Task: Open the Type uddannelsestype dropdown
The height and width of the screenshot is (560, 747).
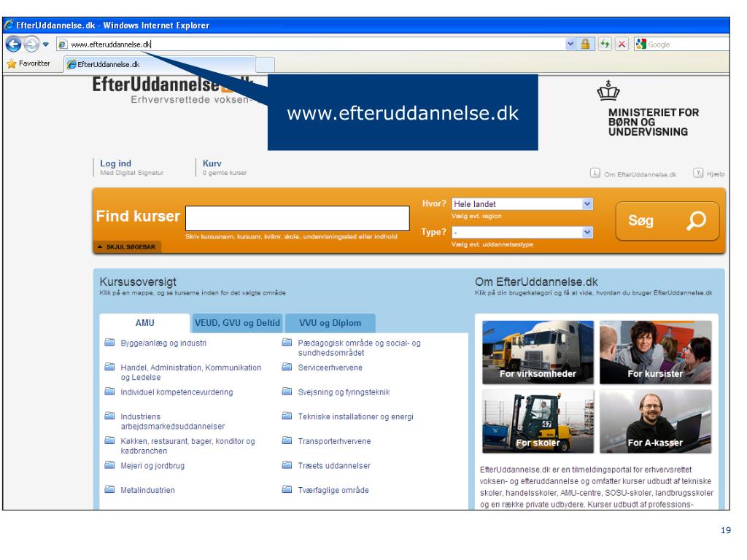Action: [x=522, y=233]
